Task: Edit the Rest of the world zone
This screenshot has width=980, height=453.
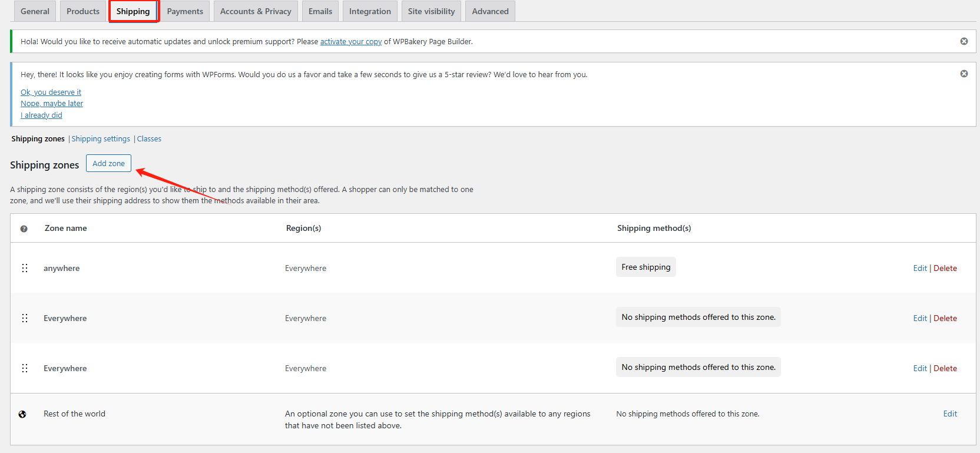Action: (x=950, y=414)
